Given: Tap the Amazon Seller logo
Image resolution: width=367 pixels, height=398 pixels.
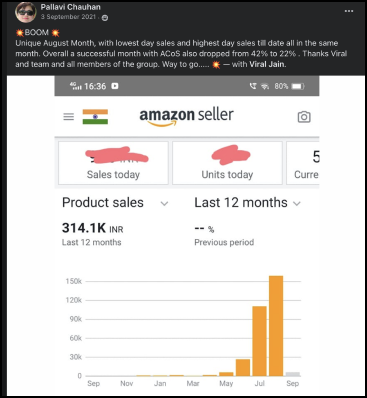Looking at the screenshot, I should [186, 116].
